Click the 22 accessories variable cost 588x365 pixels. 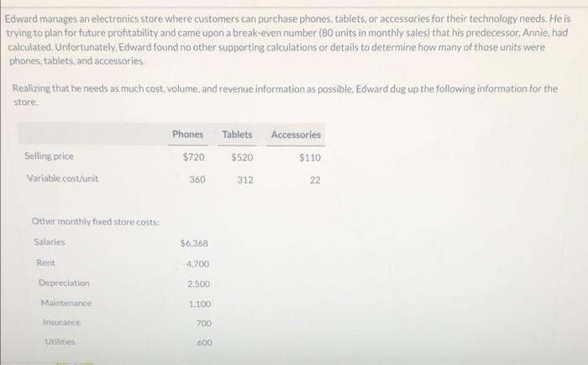pos(314,180)
